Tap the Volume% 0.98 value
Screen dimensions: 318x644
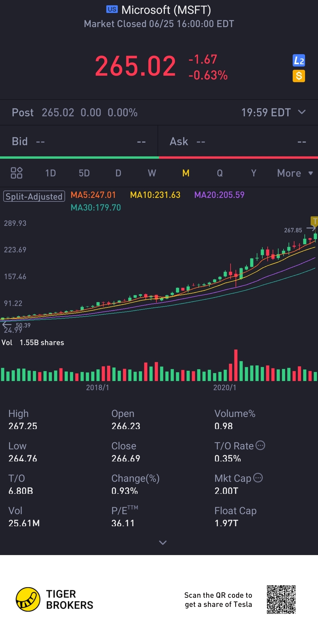tap(223, 426)
